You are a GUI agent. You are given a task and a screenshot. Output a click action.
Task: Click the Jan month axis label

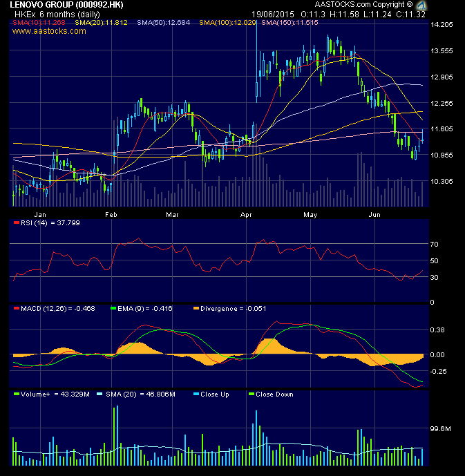(40, 215)
